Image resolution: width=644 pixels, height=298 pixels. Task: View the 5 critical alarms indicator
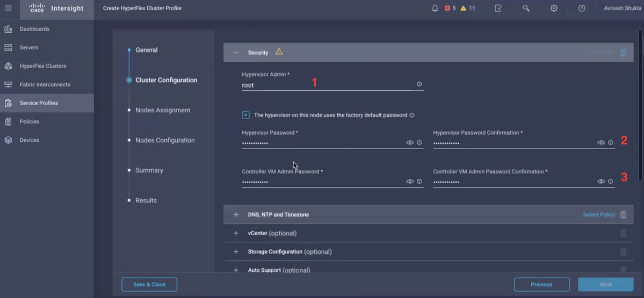(450, 8)
